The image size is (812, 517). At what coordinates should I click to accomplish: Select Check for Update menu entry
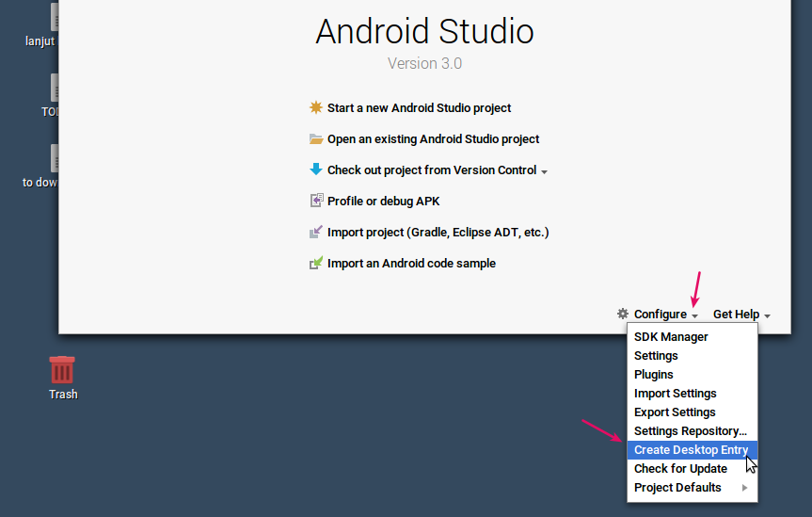680,469
